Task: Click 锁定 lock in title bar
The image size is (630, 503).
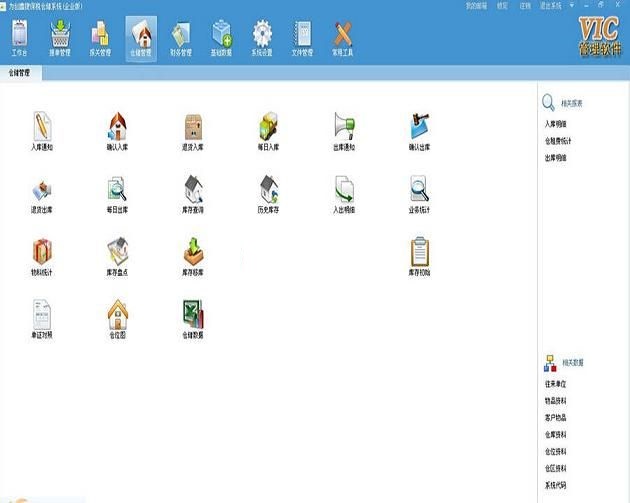Action: pyautogui.click(x=502, y=6)
